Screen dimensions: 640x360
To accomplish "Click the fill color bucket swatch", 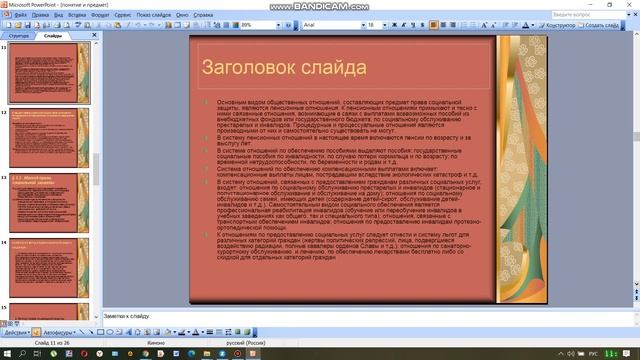I will pos(168,332).
